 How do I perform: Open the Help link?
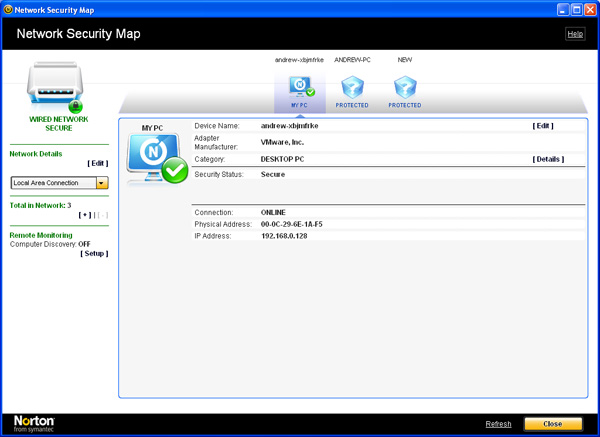(x=575, y=34)
